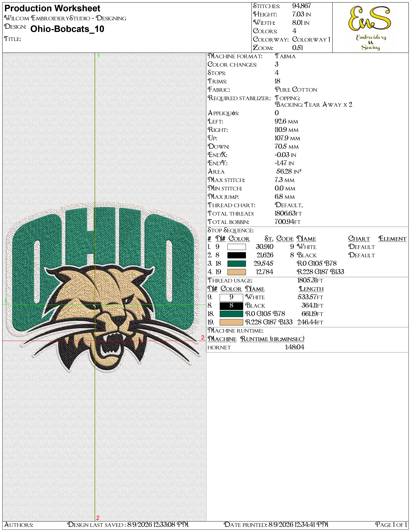The image size is (411, 532).
Task: Click the thread length "661.19ft"
Action: point(312,314)
